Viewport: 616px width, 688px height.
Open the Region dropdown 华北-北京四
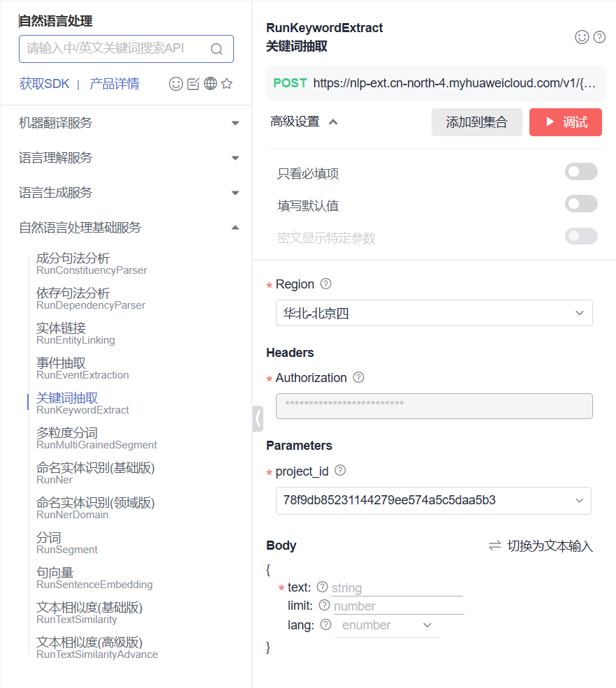click(434, 313)
